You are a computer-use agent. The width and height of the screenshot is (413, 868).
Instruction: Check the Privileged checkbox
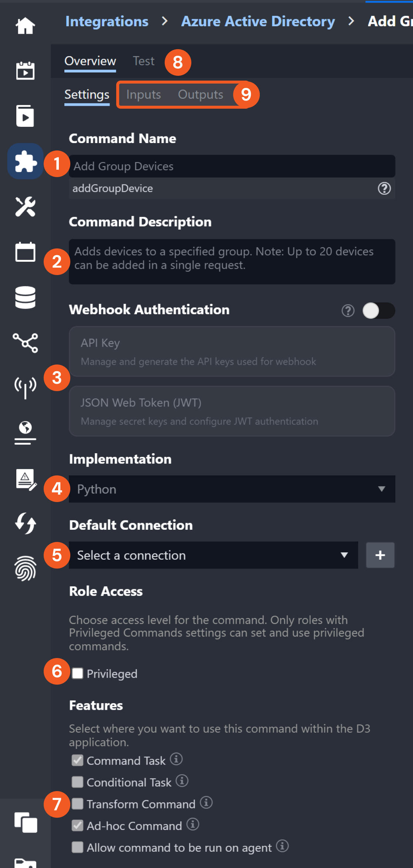pos(78,674)
